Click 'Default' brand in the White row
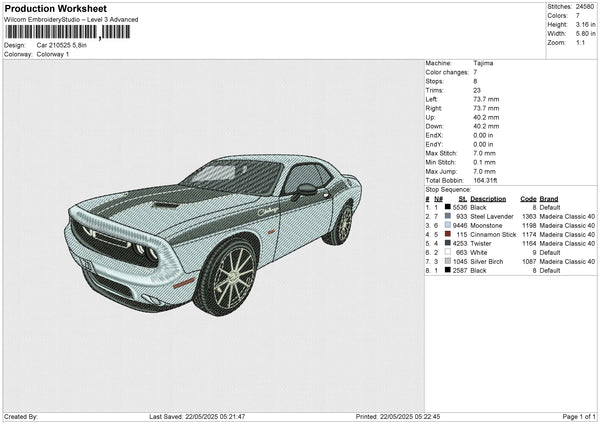 click(550, 252)
